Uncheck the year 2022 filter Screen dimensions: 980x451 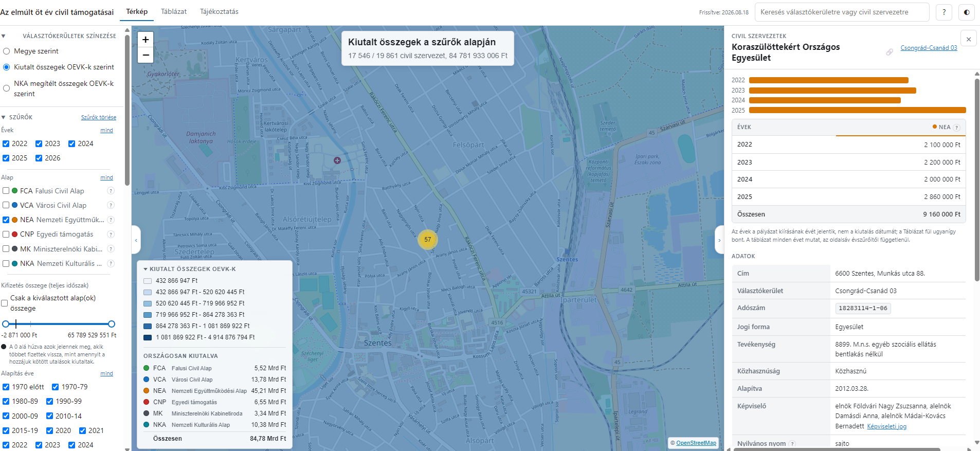pyautogui.click(x=6, y=143)
